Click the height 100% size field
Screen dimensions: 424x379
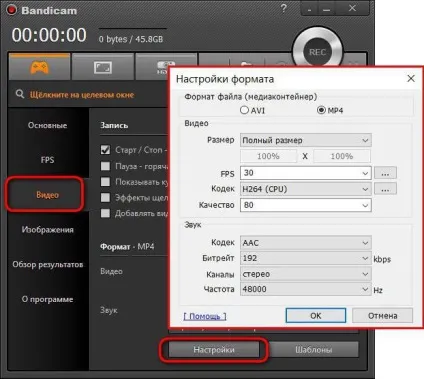pyautogui.click(x=342, y=156)
